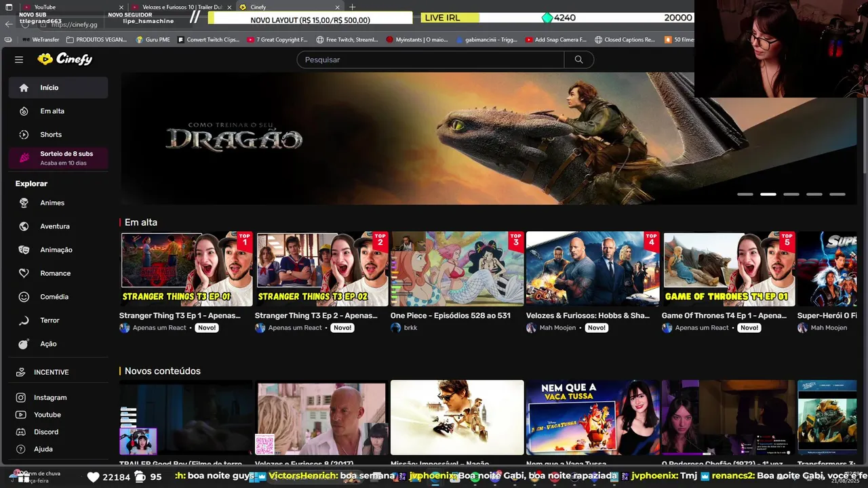Image resolution: width=868 pixels, height=488 pixels.
Task: Open Velozes e Furiosos 8 thumbnail
Action: (x=321, y=418)
